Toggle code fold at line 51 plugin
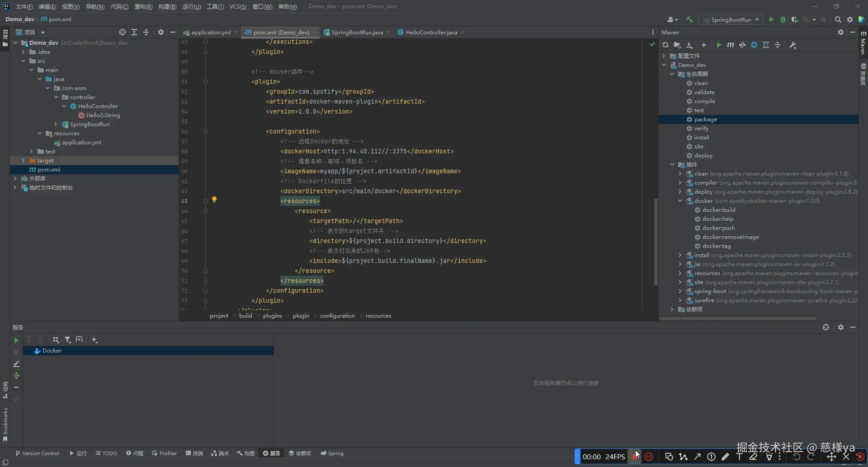The width and height of the screenshot is (868, 467). pyautogui.click(x=205, y=82)
